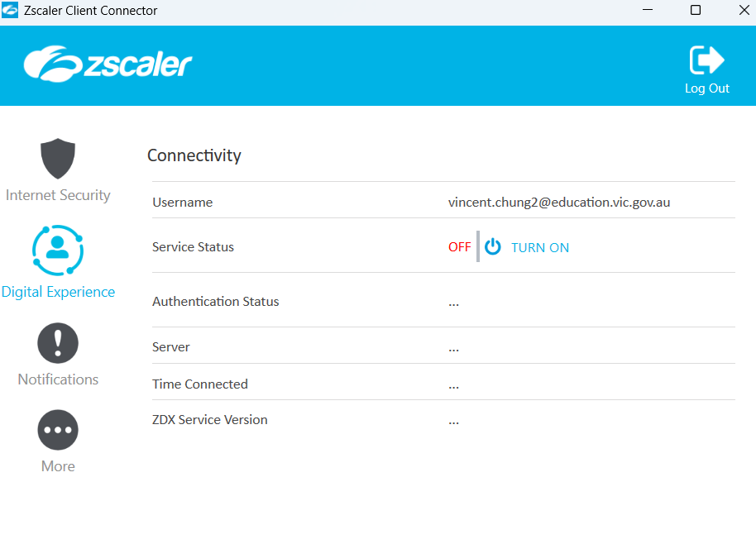Select the username vincent.chung2@education.vic.gov.au
Image resolution: width=756 pixels, height=544 pixels.
coord(559,203)
